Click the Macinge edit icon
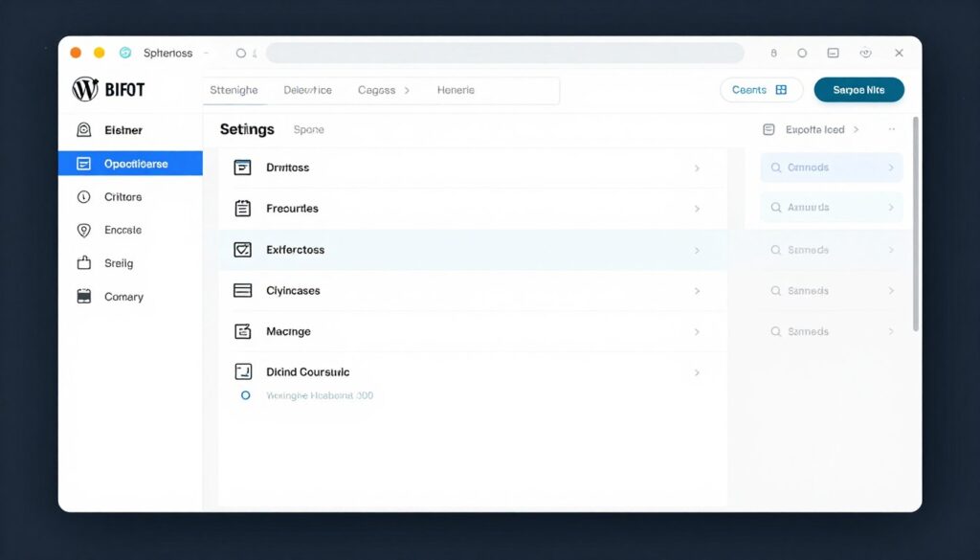Viewport: 980px width, 560px height. (242, 331)
